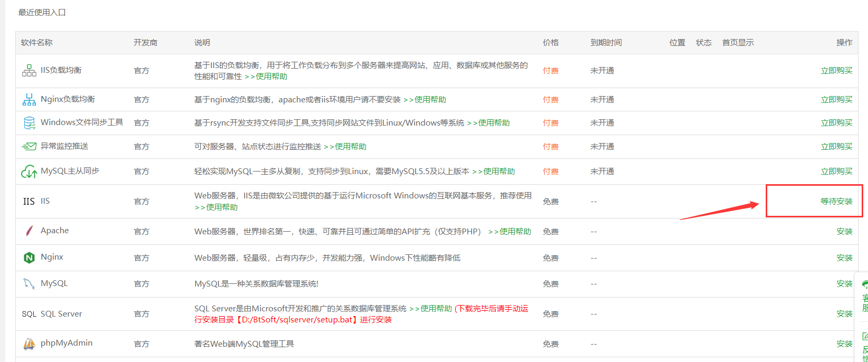Click 立即购买 for MySQL主从同步
Screen dimensions: 868x362
[836, 171]
